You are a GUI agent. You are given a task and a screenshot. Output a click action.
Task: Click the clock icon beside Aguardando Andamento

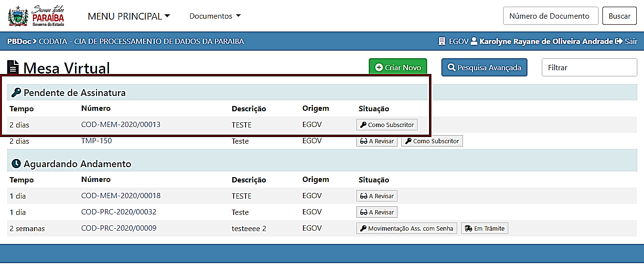(x=16, y=164)
